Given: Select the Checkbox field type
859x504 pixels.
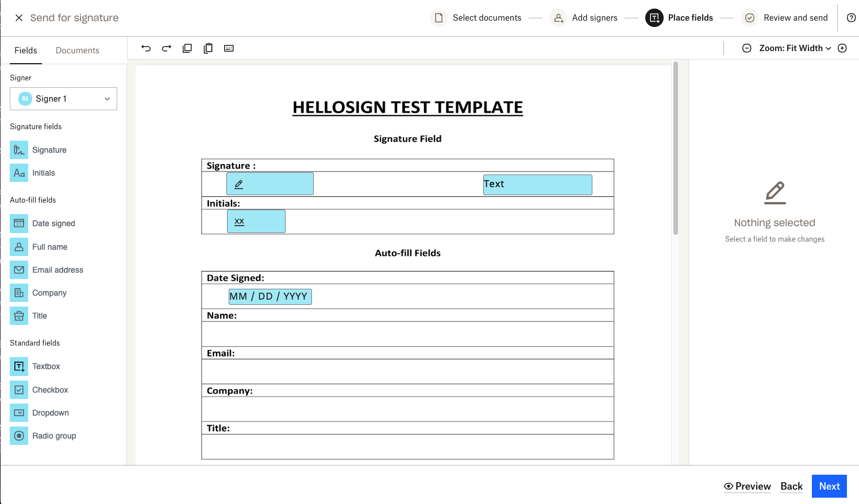Looking at the screenshot, I should [50, 390].
